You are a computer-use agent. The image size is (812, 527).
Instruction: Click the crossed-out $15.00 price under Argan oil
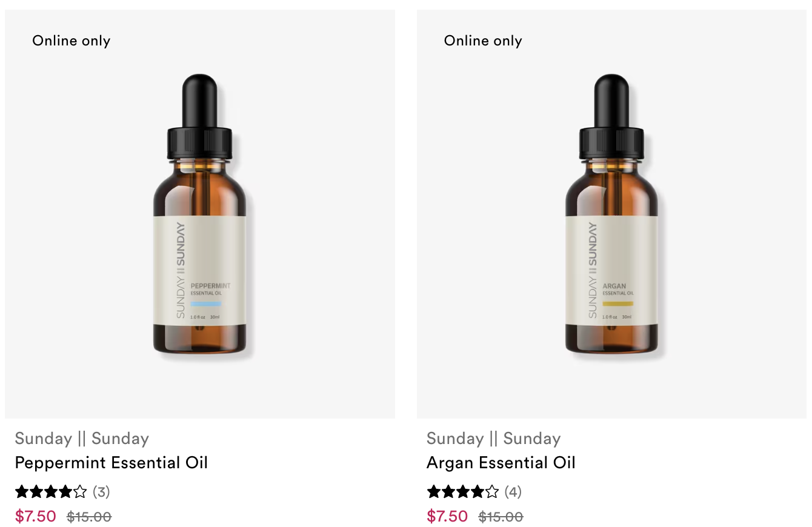501,517
